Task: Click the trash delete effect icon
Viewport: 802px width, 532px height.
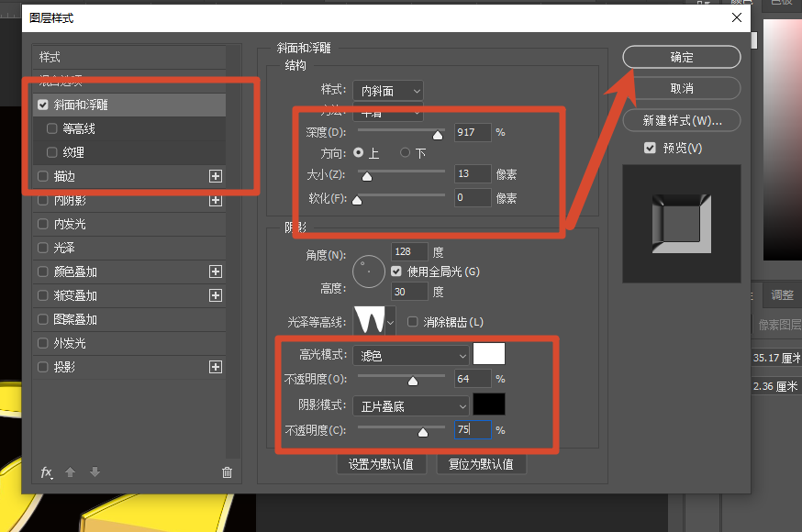Action: click(227, 472)
